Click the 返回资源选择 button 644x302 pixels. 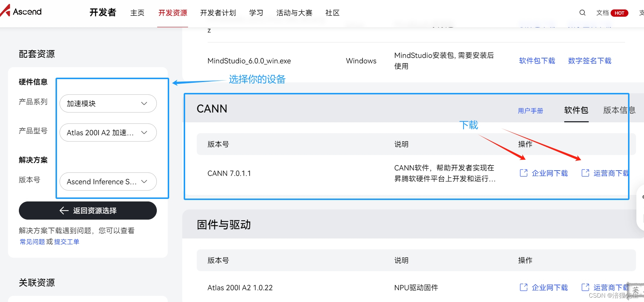pyautogui.click(x=88, y=211)
